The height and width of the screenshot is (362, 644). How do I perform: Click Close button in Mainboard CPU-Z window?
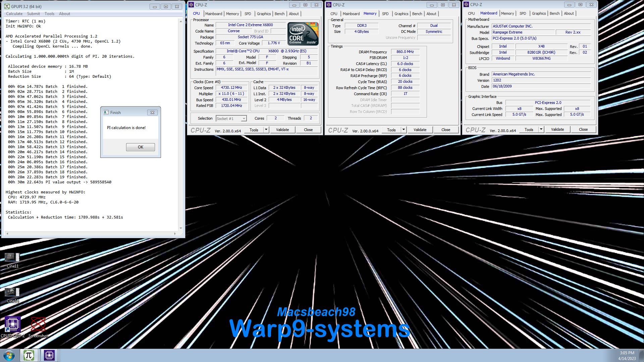tap(583, 129)
